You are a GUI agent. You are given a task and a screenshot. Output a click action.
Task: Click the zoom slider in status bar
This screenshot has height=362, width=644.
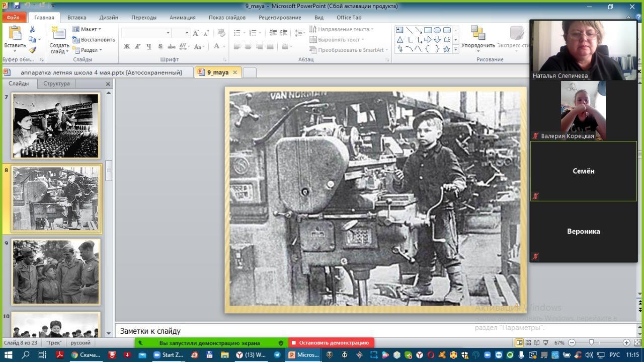point(591,343)
